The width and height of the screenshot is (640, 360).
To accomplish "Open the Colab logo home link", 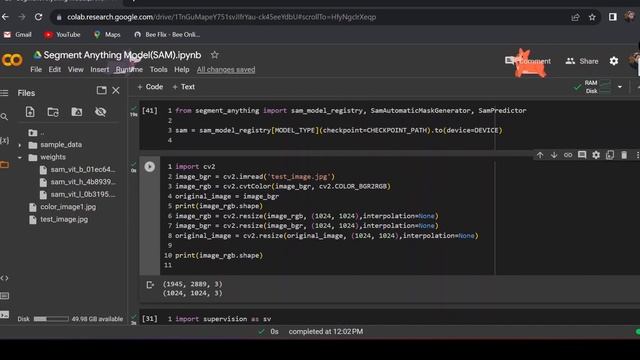I will click(x=12, y=60).
